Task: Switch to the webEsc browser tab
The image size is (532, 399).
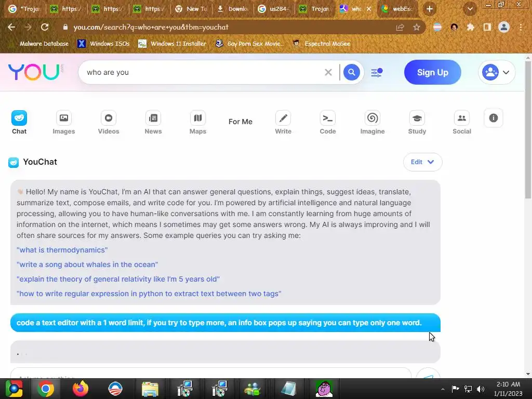Action: (x=397, y=9)
